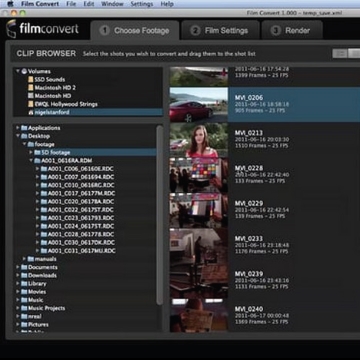Click the EWQL Hollywood Strings drive icon
360x360 pixels.
pyautogui.click(x=31, y=104)
